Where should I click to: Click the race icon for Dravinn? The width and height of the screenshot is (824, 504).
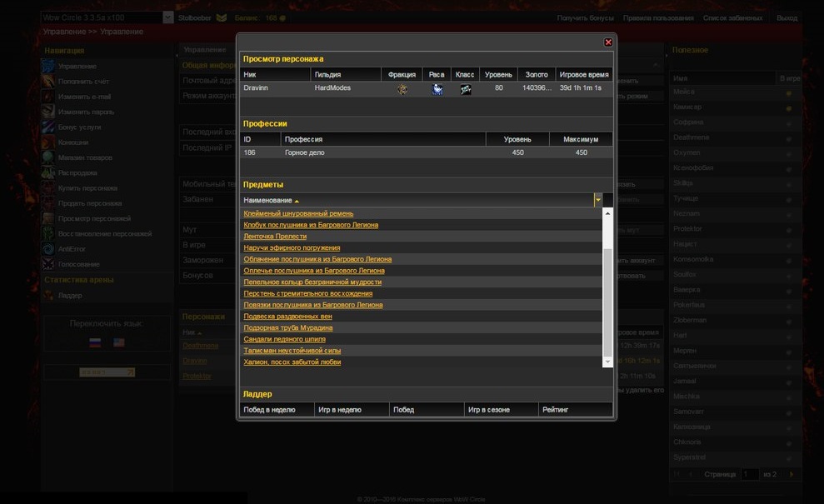click(437, 88)
